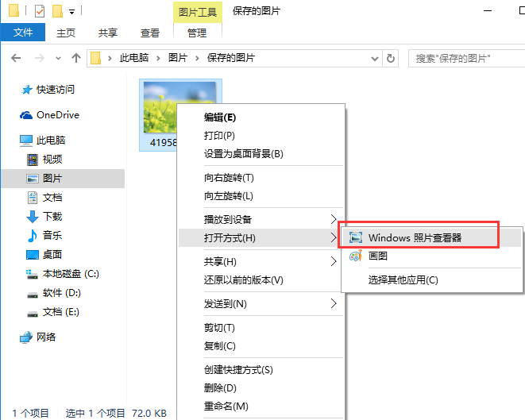525x420 pixels.
Task: Click the new folder icon in quick toolbar
Action: tap(58, 11)
